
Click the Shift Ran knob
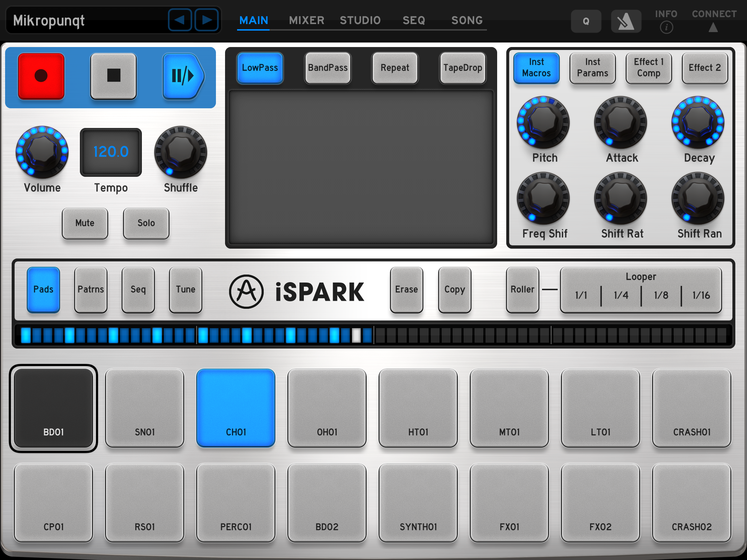pyautogui.click(x=698, y=198)
